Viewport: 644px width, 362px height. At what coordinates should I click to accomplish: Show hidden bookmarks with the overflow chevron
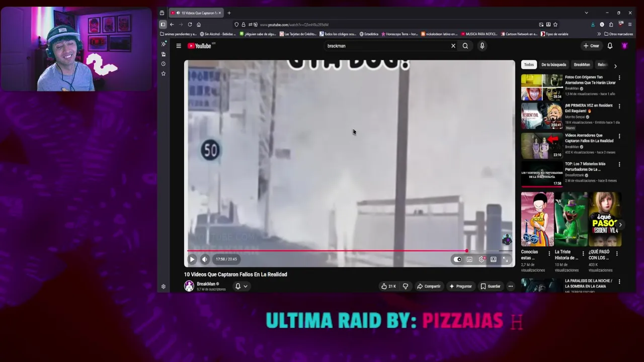click(599, 34)
